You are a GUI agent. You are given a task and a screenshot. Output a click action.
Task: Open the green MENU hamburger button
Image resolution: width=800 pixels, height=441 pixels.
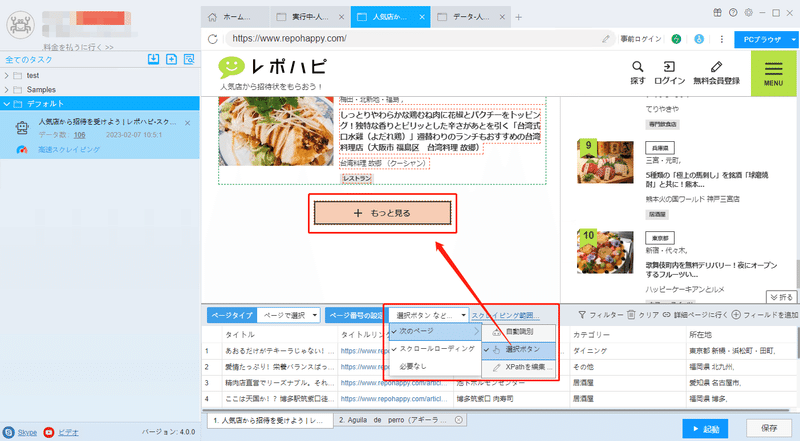click(x=773, y=74)
